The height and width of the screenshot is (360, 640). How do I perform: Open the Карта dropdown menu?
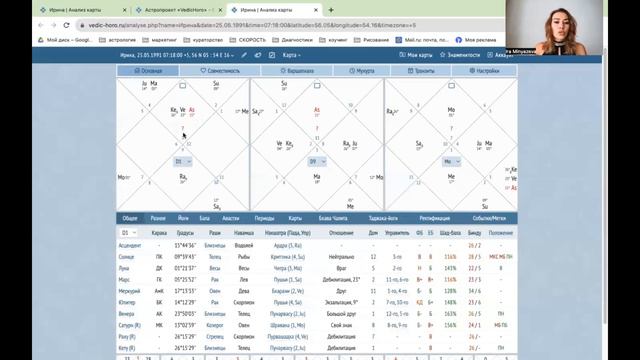point(292,55)
